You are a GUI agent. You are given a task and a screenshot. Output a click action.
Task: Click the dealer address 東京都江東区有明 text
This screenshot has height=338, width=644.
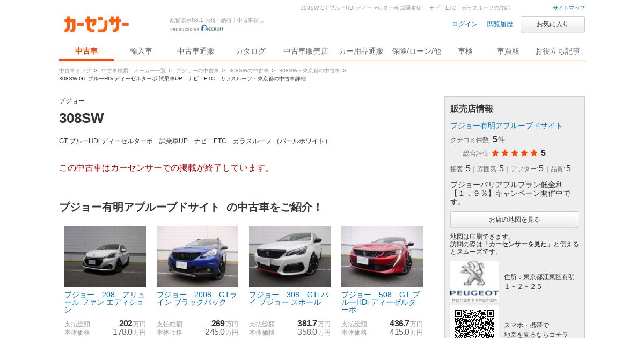point(539,282)
